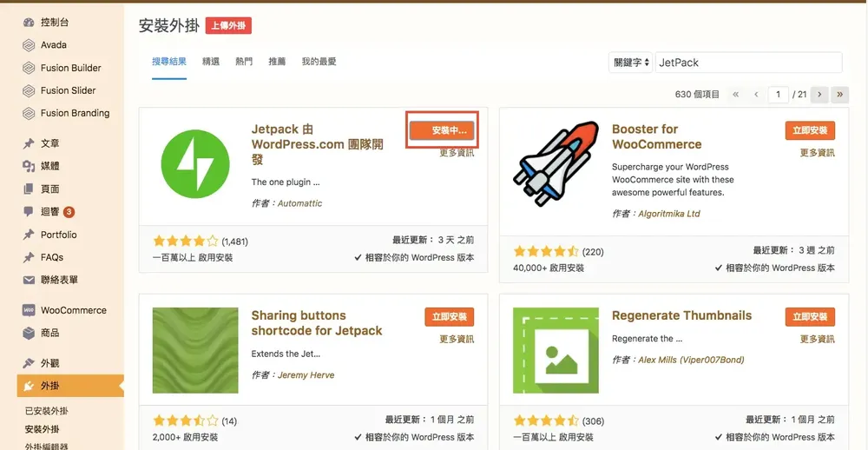This screenshot has width=868, height=450.
Task: Click the 40,000+ 啟用安裝 text
Action: click(549, 268)
